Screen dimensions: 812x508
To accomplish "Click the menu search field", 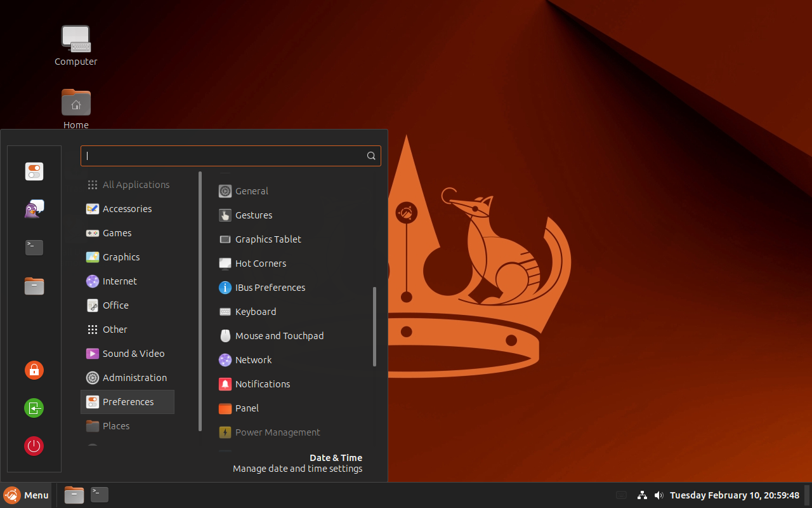I will (x=225, y=156).
